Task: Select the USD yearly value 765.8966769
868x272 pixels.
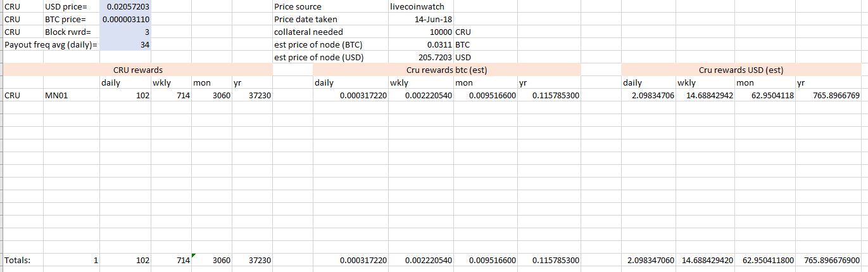Action: click(x=828, y=95)
